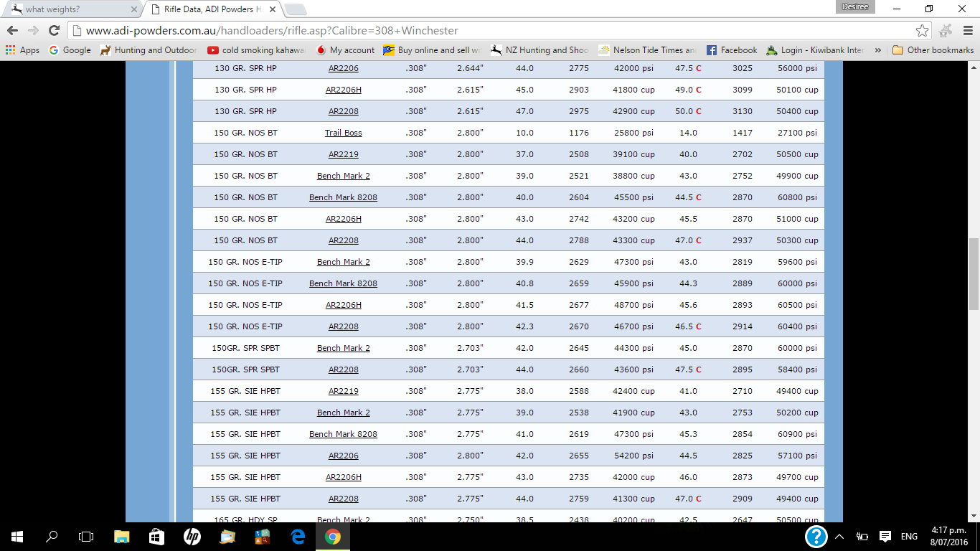Screen dimensions: 980x551
Task: Open the ENG input language selector
Action: [x=909, y=537]
